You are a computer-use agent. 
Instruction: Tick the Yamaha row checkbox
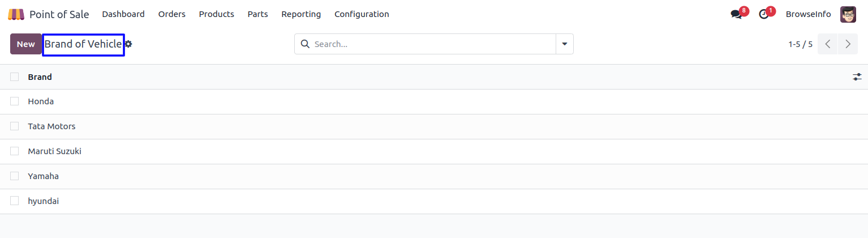tap(15, 176)
